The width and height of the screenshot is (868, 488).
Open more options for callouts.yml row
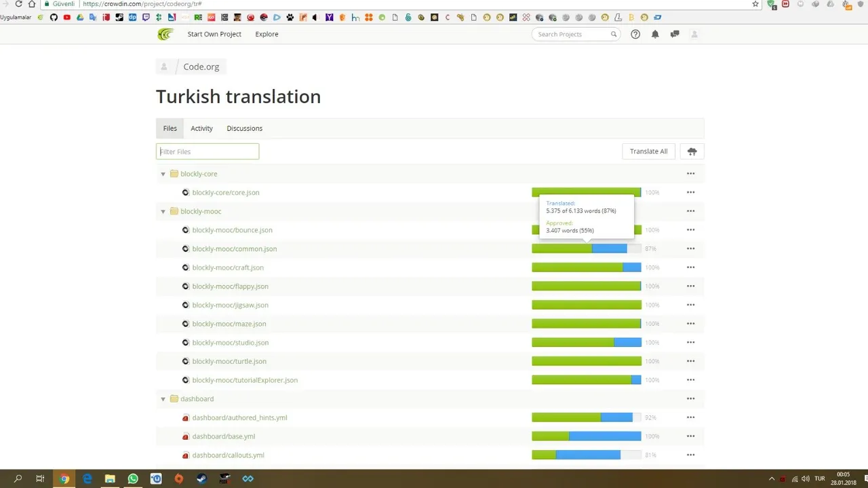690,455
